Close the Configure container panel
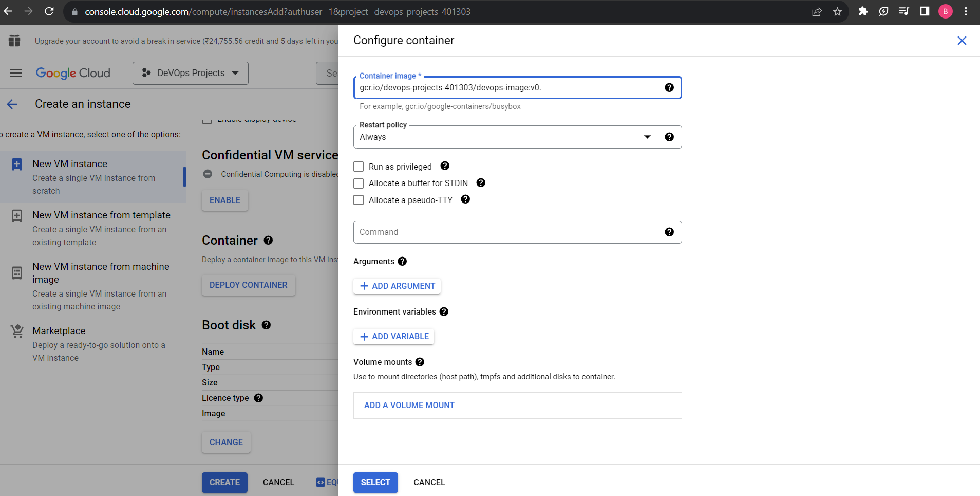The width and height of the screenshot is (980, 496). click(962, 41)
